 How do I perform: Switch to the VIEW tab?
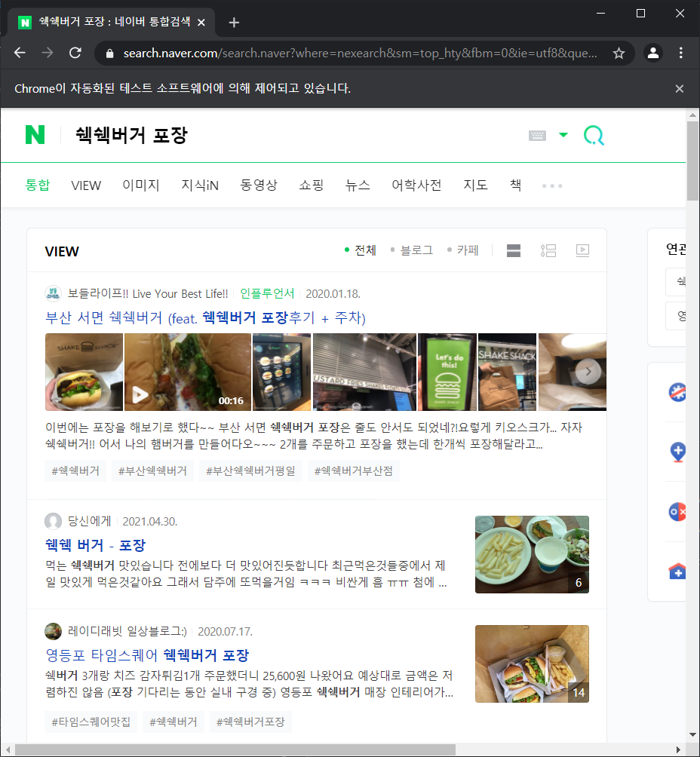[86, 185]
